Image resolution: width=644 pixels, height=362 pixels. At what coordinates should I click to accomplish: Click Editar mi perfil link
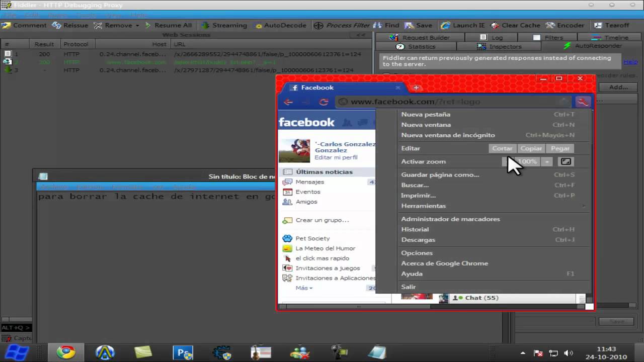tap(336, 157)
